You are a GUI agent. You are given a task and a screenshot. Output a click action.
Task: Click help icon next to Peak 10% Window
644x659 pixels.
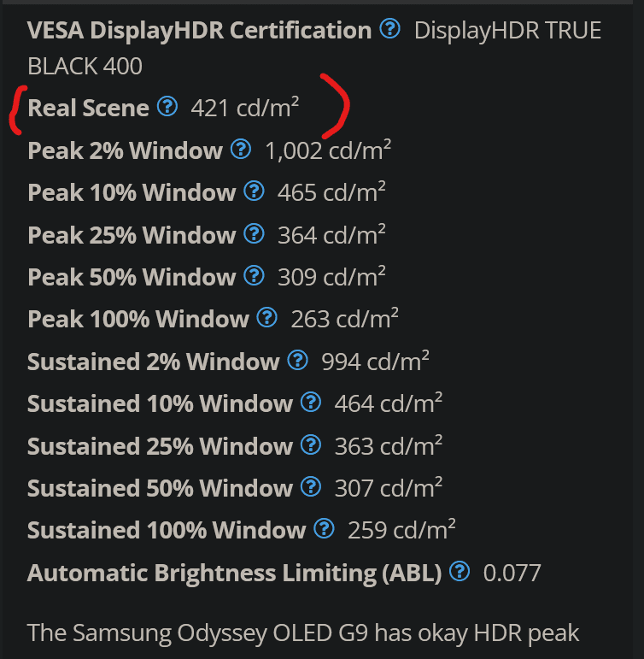coord(255,191)
